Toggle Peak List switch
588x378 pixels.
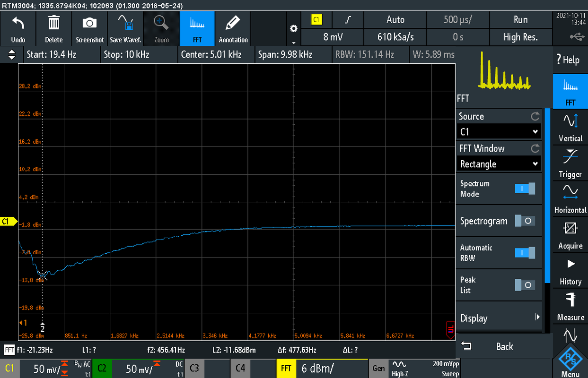click(525, 285)
